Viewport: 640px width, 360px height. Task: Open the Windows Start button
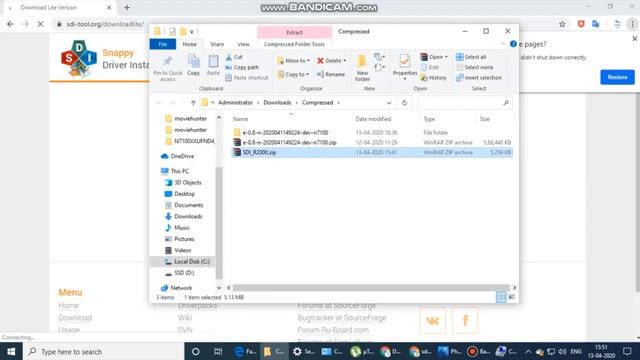[11, 351]
